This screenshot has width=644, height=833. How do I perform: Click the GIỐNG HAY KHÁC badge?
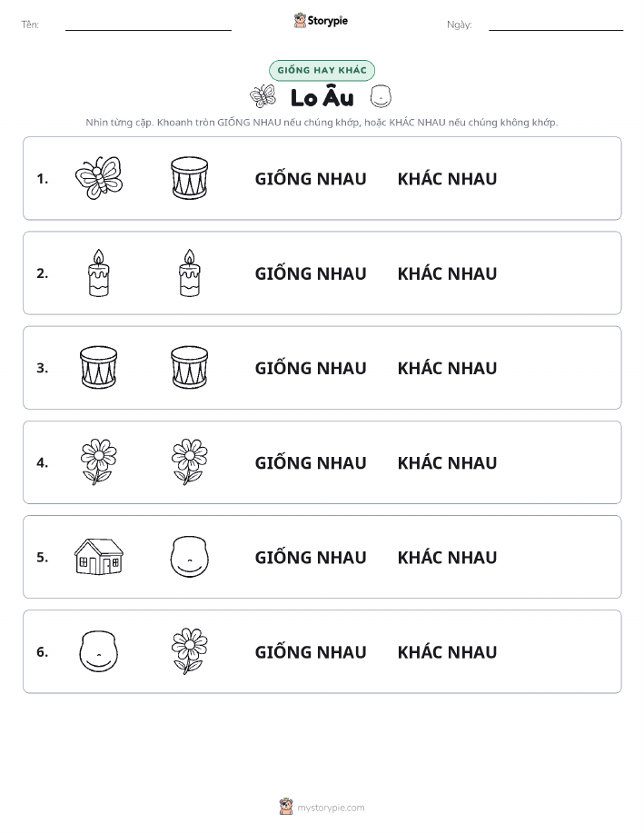(322, 70)
